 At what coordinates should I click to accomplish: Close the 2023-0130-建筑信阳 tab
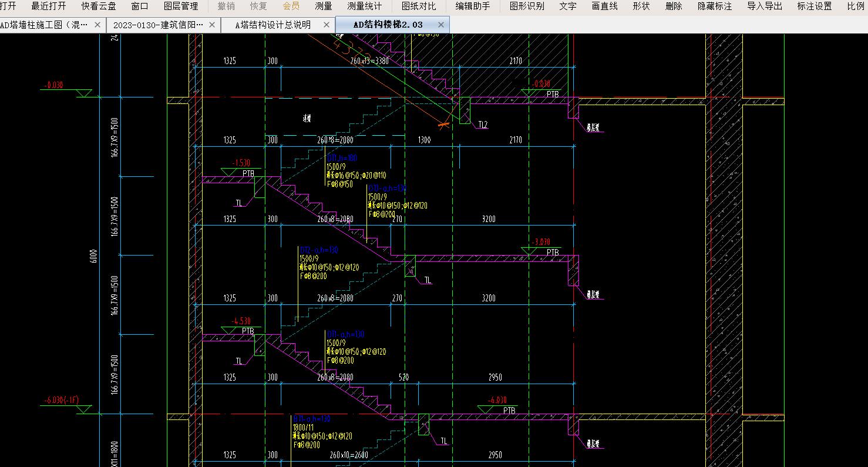(212, 25)
